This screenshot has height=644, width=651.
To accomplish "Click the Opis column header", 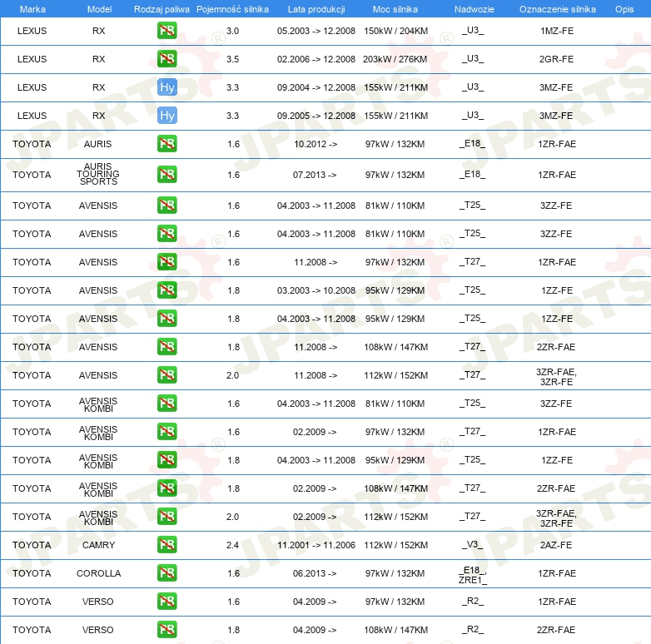I will [624, 9].
